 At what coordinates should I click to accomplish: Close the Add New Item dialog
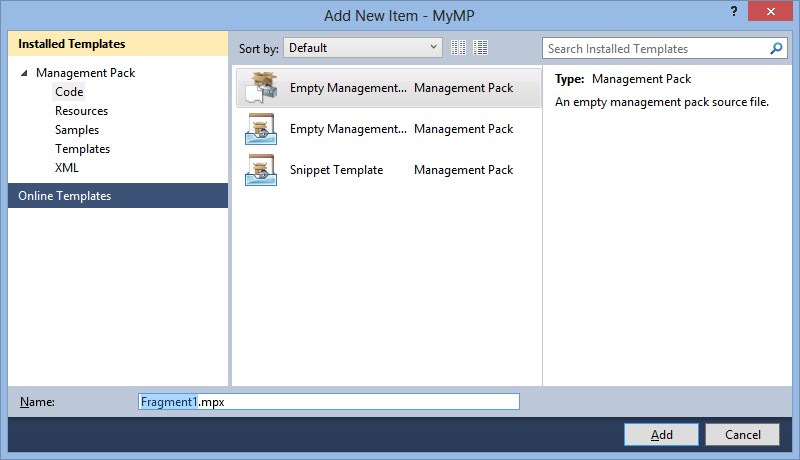770,11
